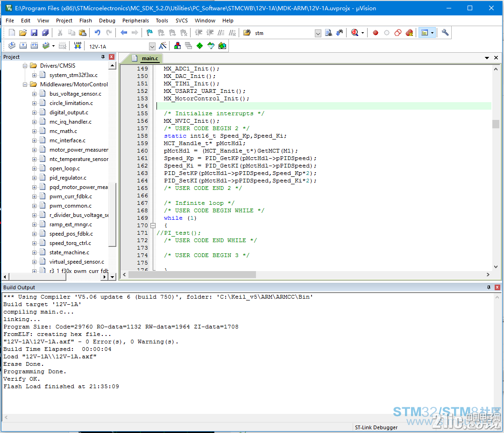The width and height of the screenshot is (504, 433).
Task: Rebuild all target files icon
Action: pos(35,46)
